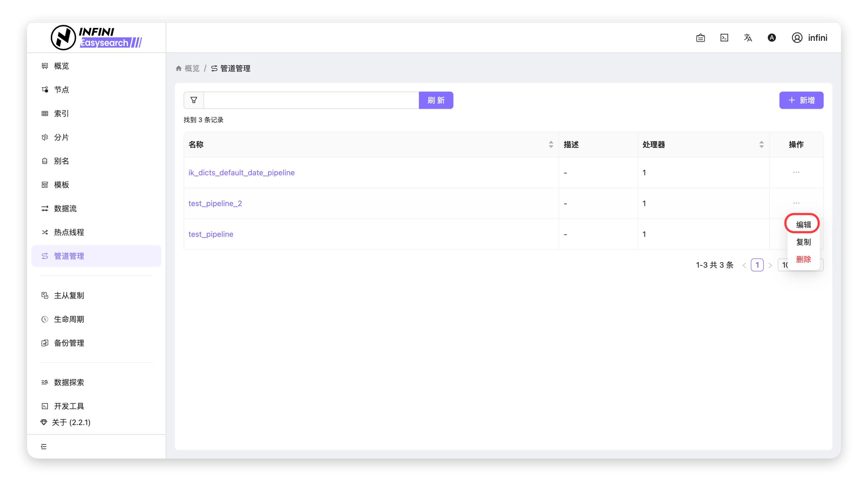868x491 pixels.
Task: Choose 删除 in the dropdown menu
Action: pyautogui.click(x=803, y=259)
